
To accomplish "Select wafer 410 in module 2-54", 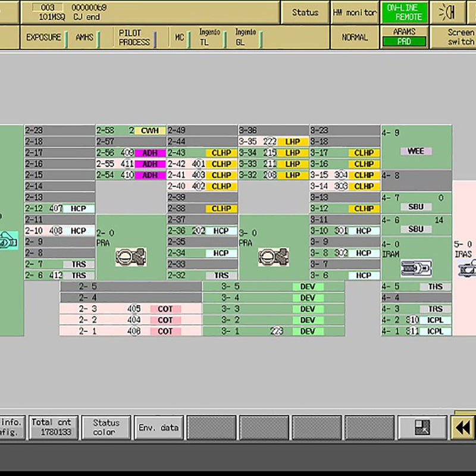I will tap(127, 175).
